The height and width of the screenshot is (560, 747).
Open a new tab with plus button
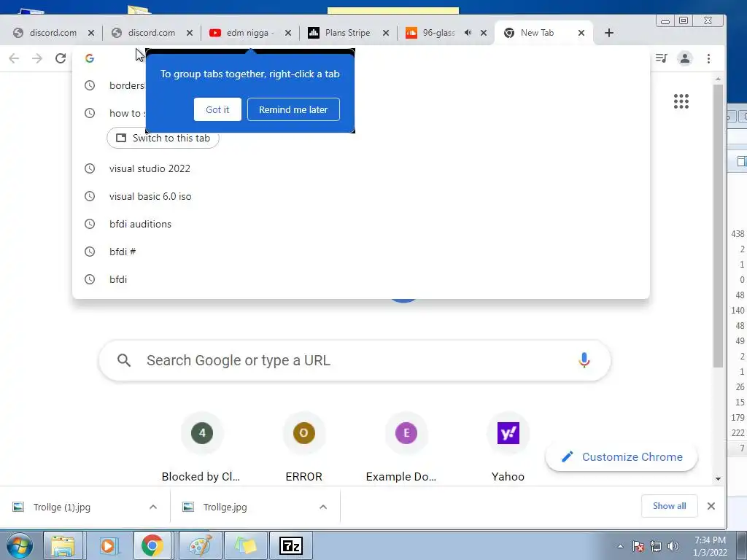[608, 33]
